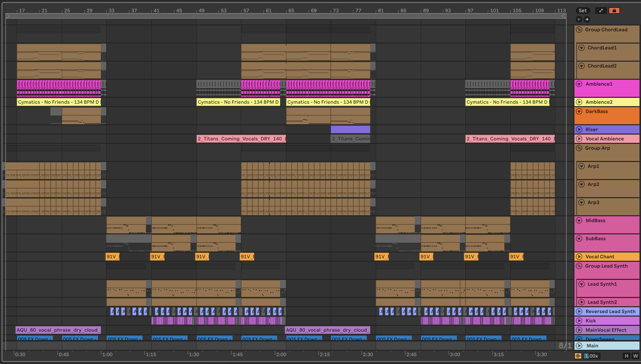Unfold the MainVocal Effect track
Screen dimensions: 641x364
pyautogui.click(x=579, y=330)
